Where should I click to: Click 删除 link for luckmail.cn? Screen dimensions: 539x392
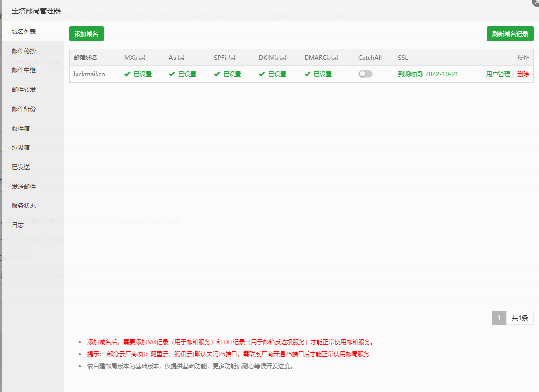[x=523, y=74]
